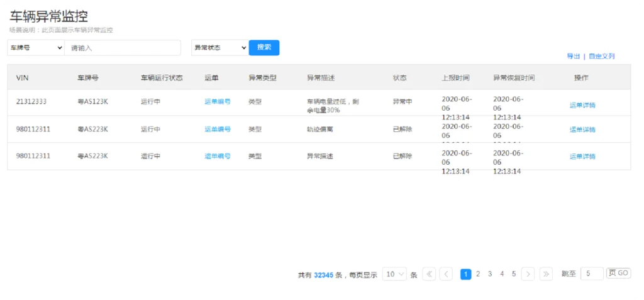Viewport: 644px width, 300px height.
Task: Jump to last page using double-right arrow
Action: pyautogui.click(x=546, y=274)
